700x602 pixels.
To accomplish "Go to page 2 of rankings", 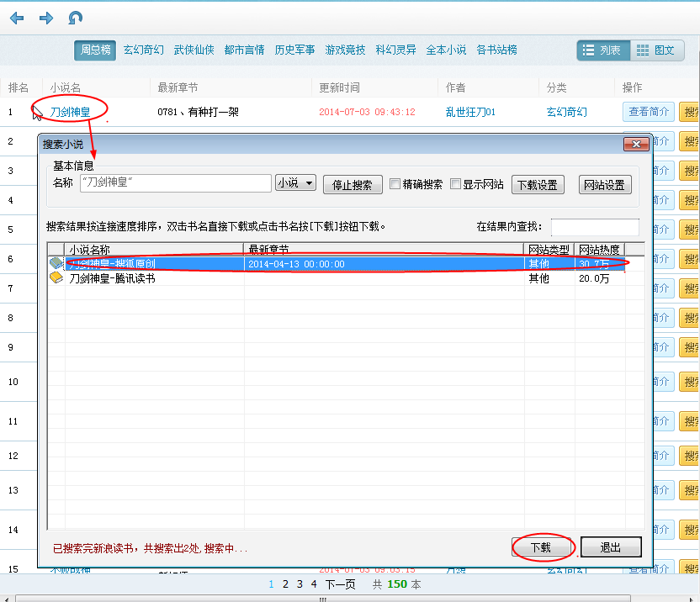I will 285,584.
